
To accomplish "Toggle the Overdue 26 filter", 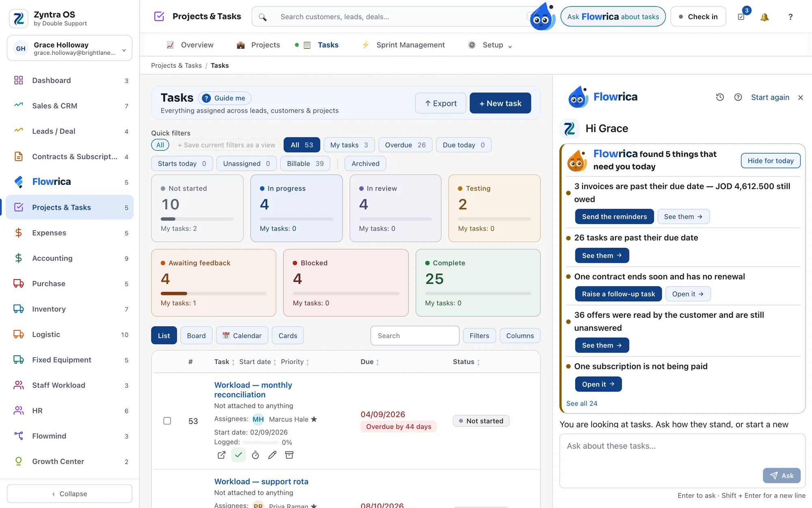I will point(405,145).
